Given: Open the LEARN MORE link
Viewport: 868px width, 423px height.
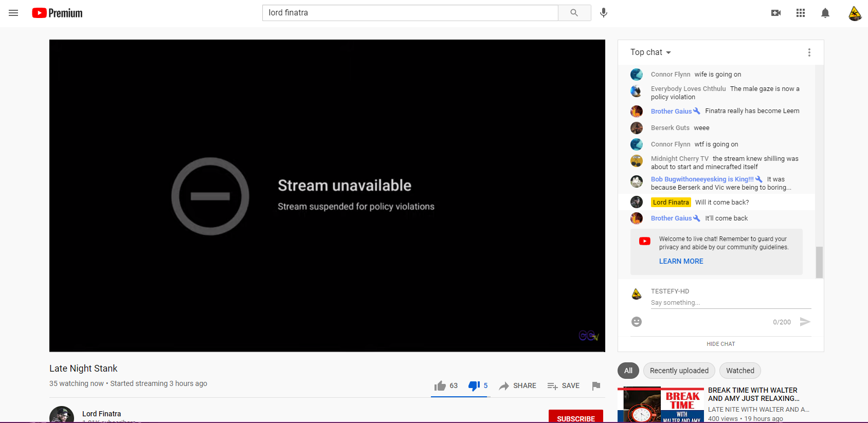Looking at the screenshot, I should [x=681, y=261].
